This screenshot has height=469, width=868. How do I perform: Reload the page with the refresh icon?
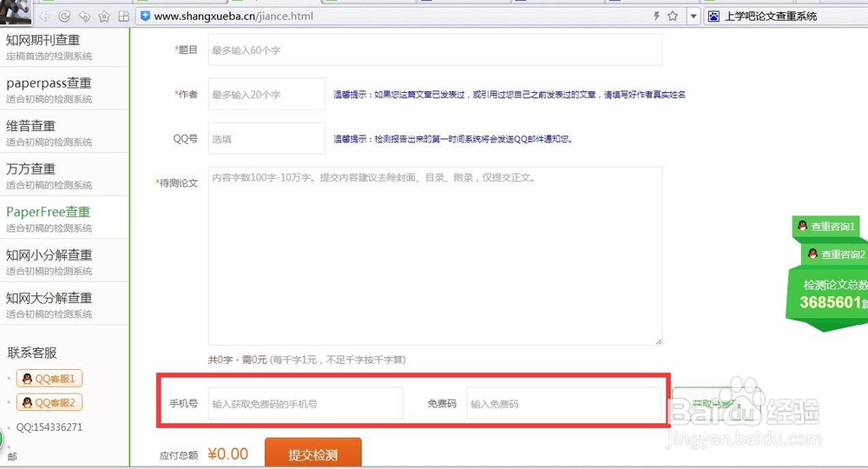pos(65,17)
